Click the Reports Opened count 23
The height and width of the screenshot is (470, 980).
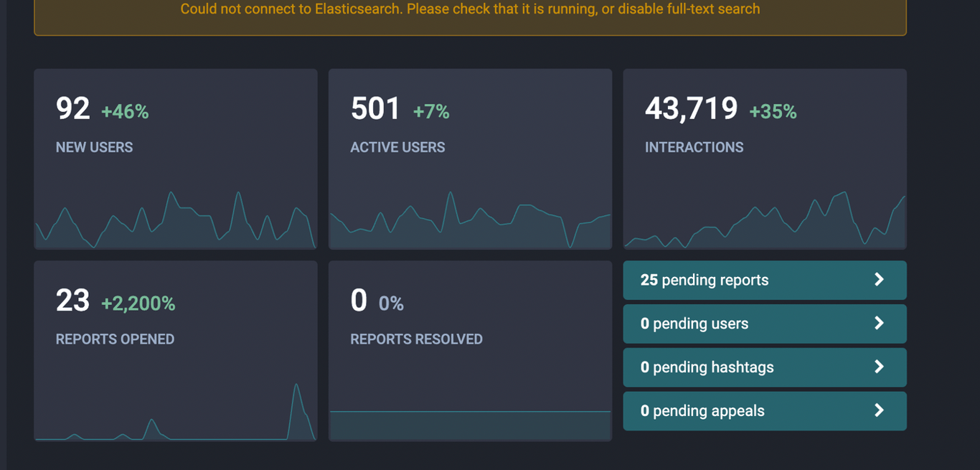(73, 301)
